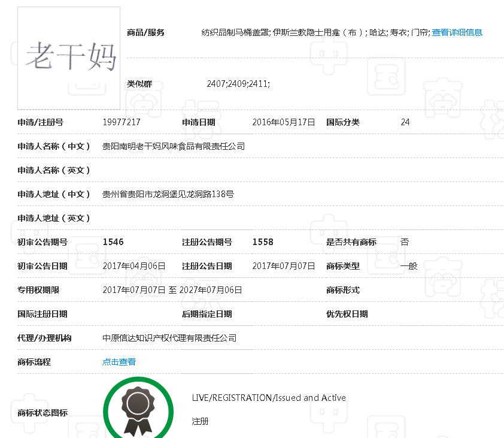Click the 专用权期限 label
The width and height of the screenshot is (504, 438).
click(38, 290)
